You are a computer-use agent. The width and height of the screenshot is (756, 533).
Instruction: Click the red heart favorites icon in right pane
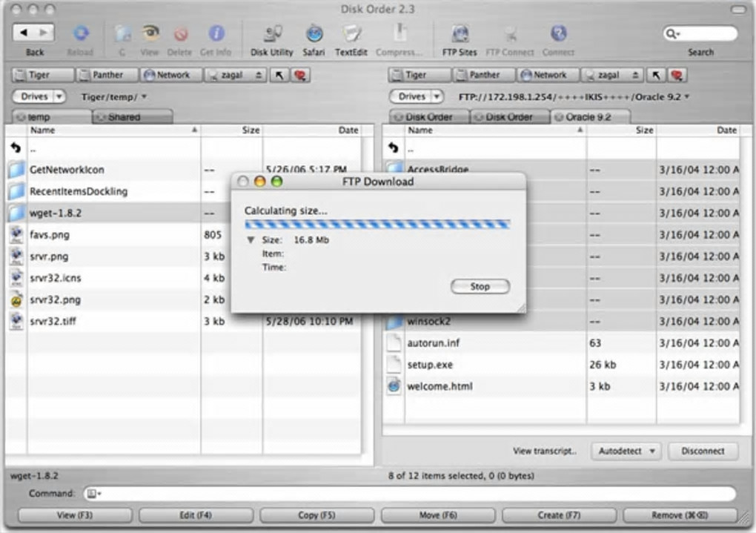point(677,76)
